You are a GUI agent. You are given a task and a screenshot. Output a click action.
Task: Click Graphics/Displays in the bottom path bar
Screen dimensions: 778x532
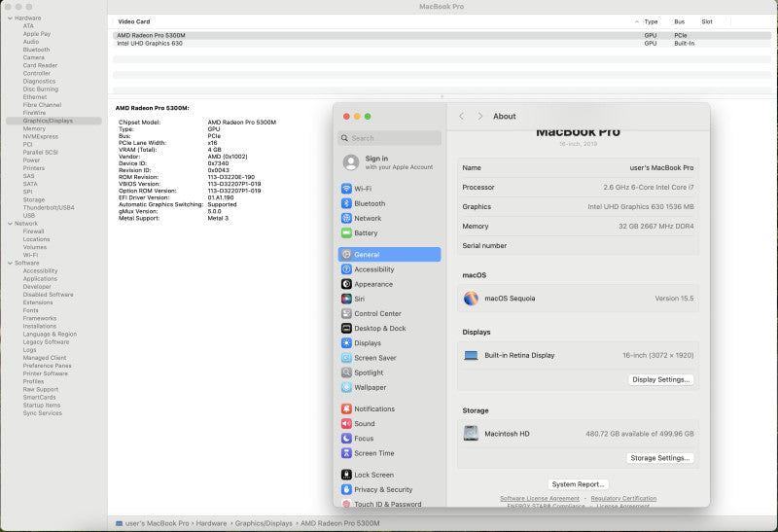(264, 523)
